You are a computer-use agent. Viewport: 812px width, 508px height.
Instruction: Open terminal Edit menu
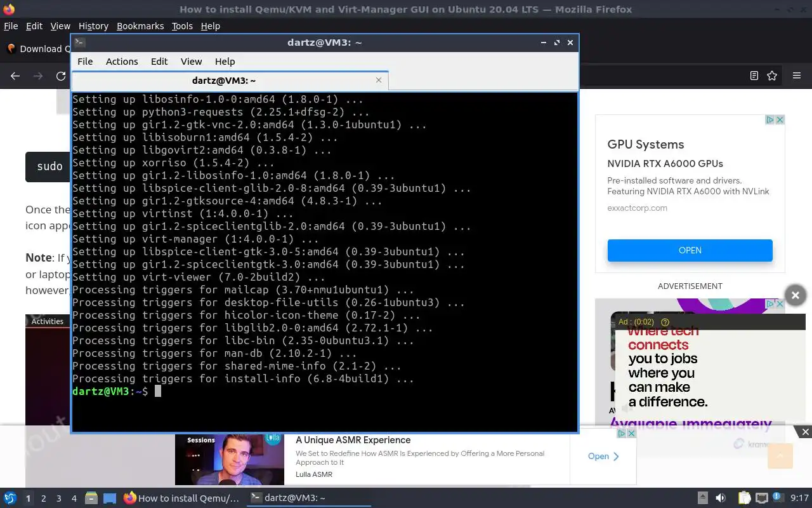click(159, 62)
